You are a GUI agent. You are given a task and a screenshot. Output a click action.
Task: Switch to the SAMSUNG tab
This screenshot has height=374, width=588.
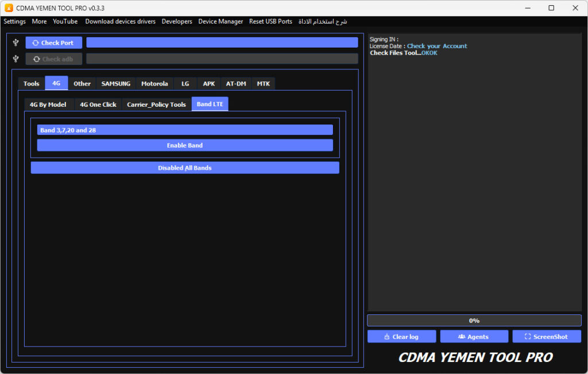point(116,84)
